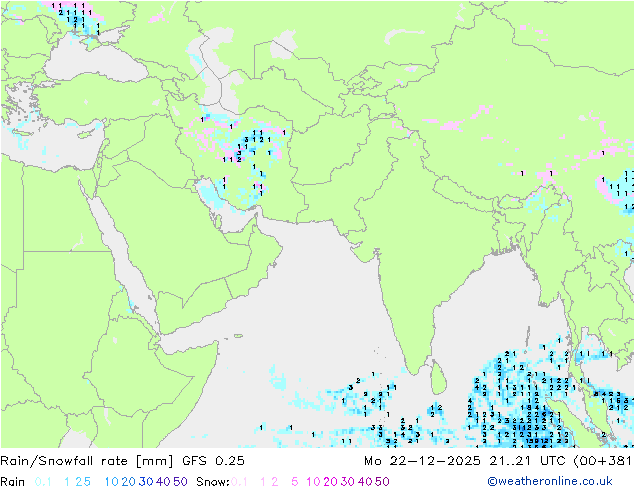Pick the snow legend value 20

(330, 482)
